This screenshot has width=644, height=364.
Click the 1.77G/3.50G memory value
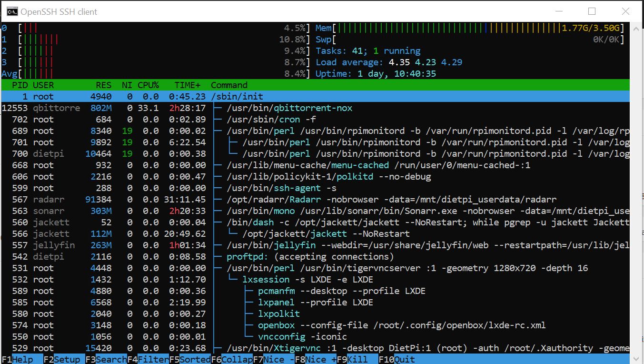tap(590, 28)
